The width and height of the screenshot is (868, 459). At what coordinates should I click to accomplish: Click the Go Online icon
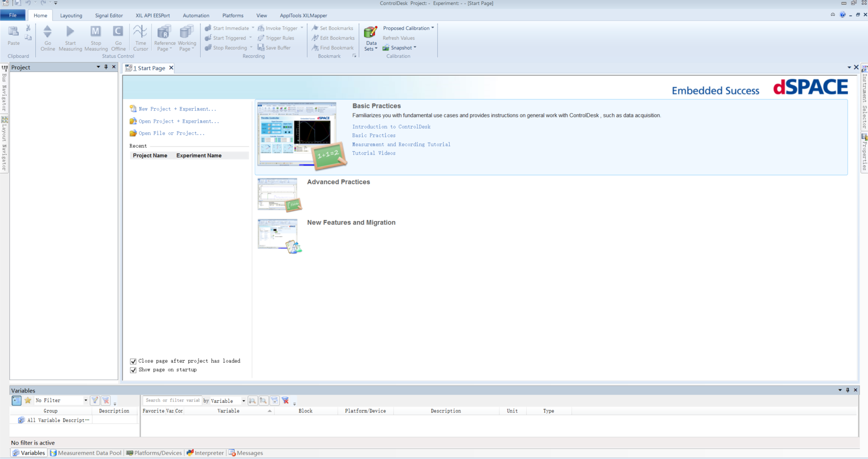point(48,32)
